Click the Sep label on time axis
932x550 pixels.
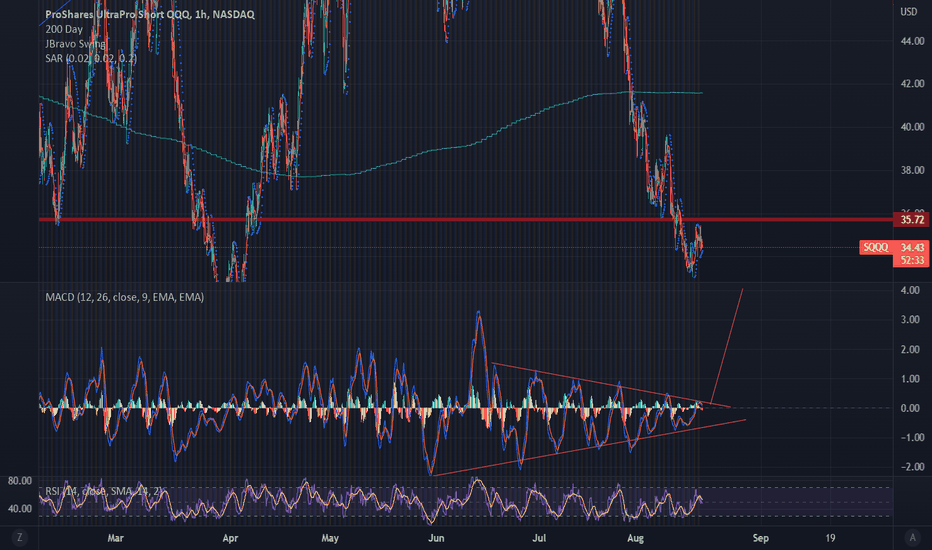click(761, 538)
